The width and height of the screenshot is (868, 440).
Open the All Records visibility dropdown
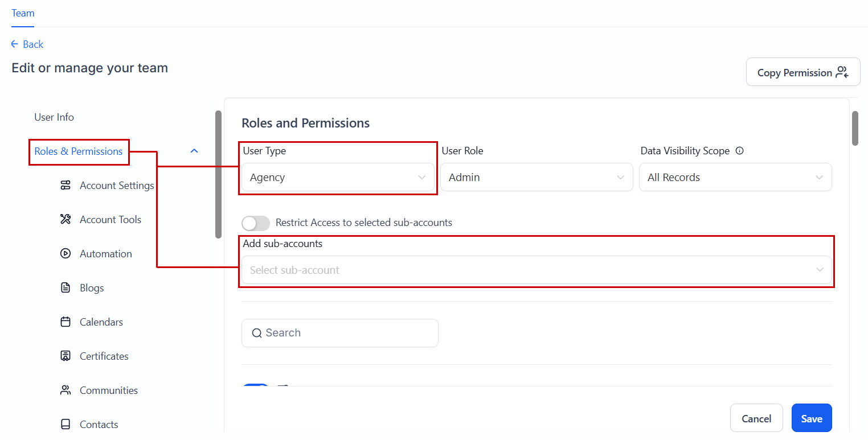point(735,178)
